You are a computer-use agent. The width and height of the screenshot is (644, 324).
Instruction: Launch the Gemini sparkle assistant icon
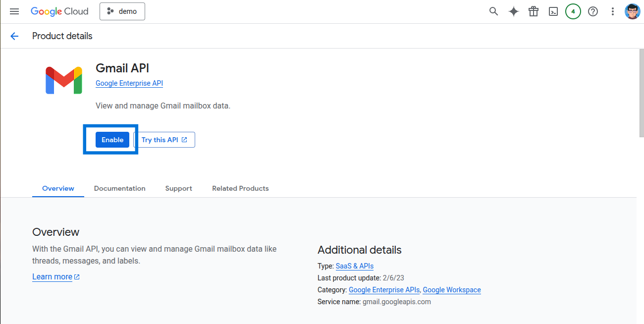coord(514,11)
